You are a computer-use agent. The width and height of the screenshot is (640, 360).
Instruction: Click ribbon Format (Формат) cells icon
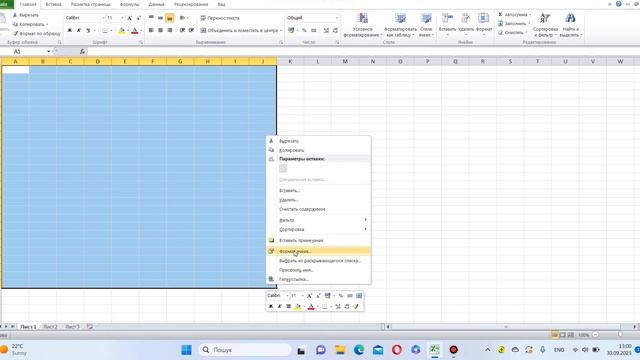[484, 18]
